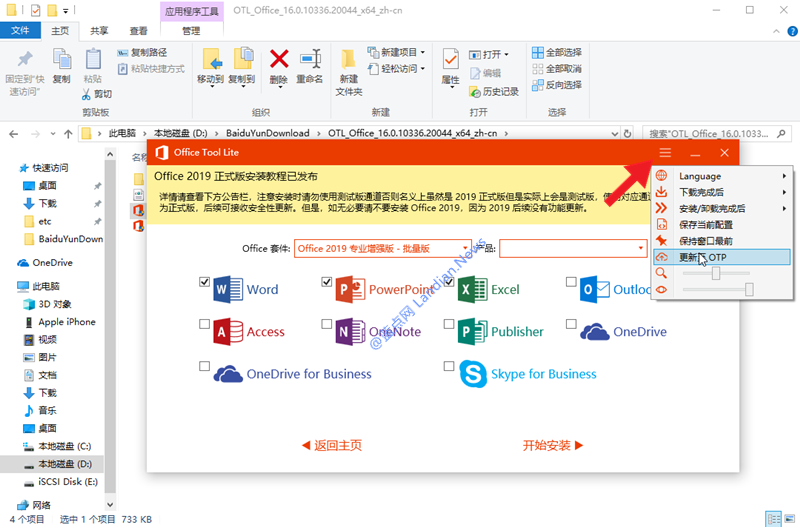Open the 新建项目 dropdown in ribbon
Screen dimensions: 800x527
pos(422,53)
